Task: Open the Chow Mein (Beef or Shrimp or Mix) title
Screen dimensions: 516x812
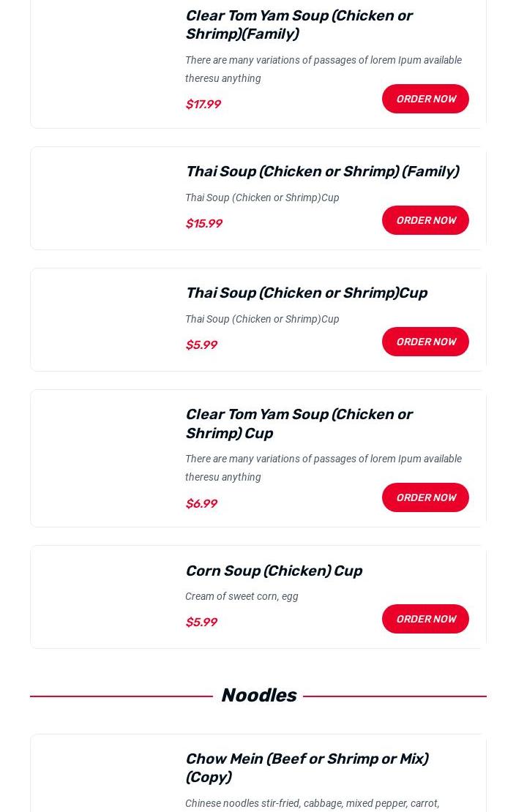Action: coord(306,767)
